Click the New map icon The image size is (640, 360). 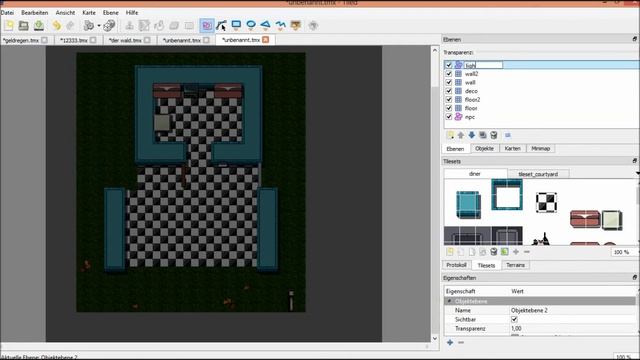(9, 26)
